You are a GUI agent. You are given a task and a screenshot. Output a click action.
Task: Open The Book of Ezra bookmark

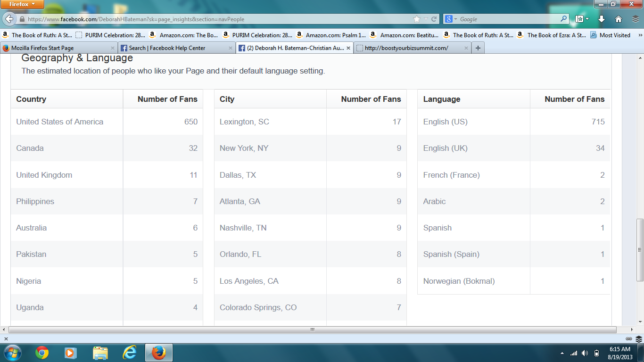552,35
